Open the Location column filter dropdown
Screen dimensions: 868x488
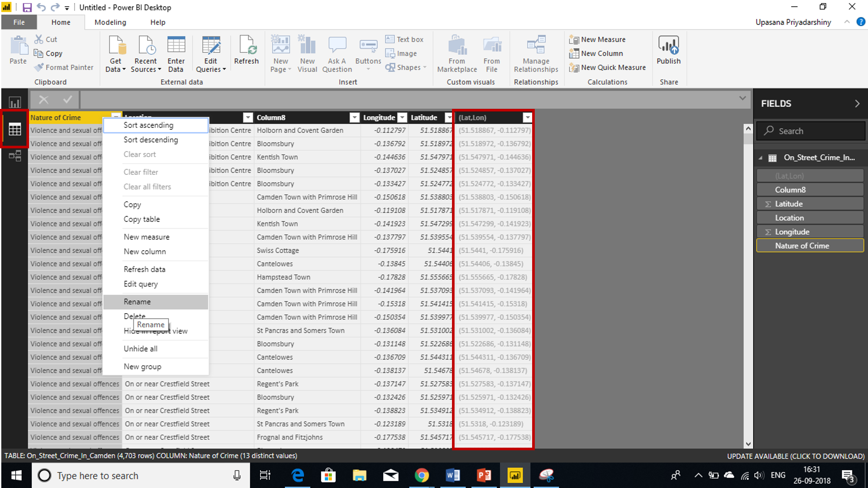tap(248, 118)
